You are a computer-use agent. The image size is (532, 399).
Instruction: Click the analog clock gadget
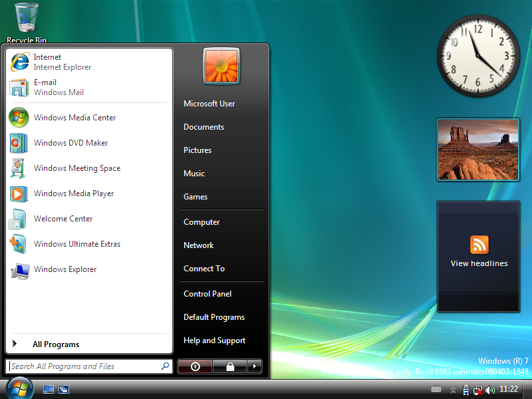click(478, 56)
